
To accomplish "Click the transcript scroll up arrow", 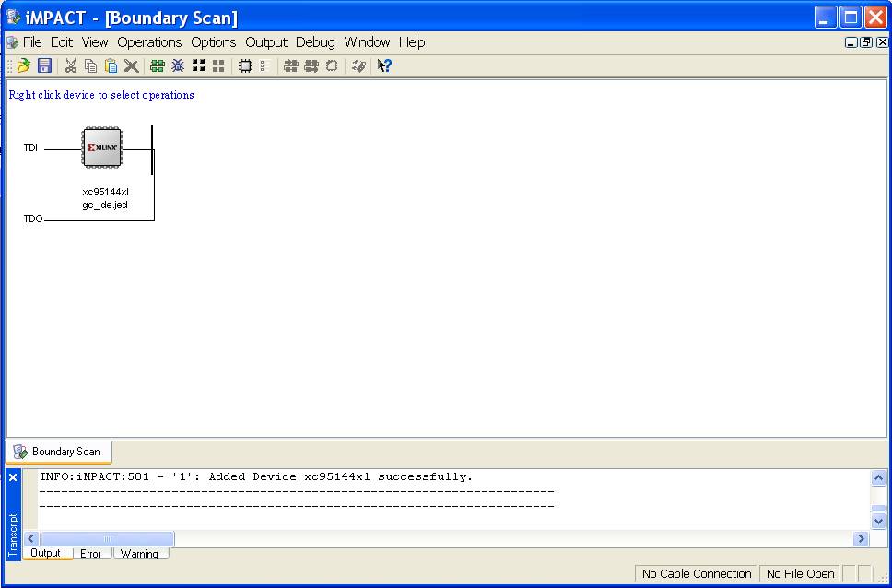I will pos(878,478).
